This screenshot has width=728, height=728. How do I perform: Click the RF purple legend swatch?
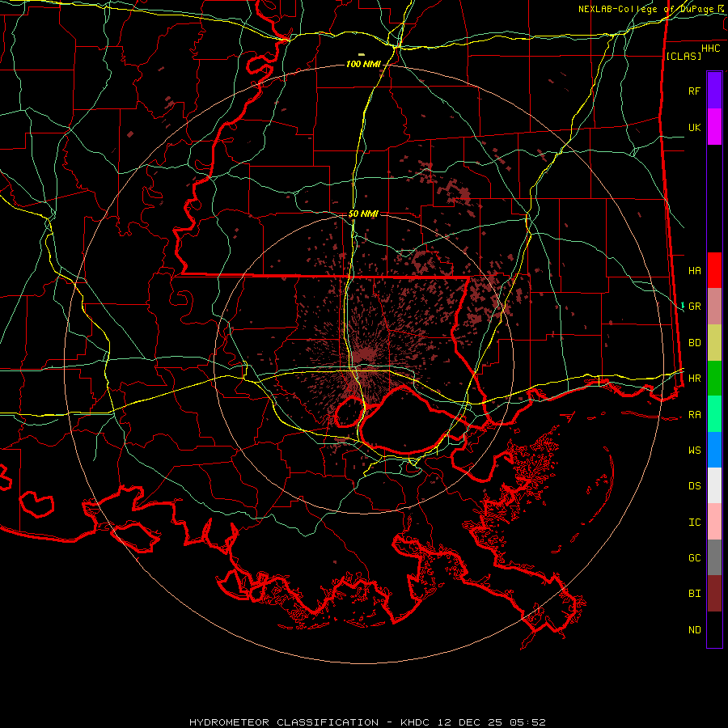pyautogui.click(x=714, y=91)
